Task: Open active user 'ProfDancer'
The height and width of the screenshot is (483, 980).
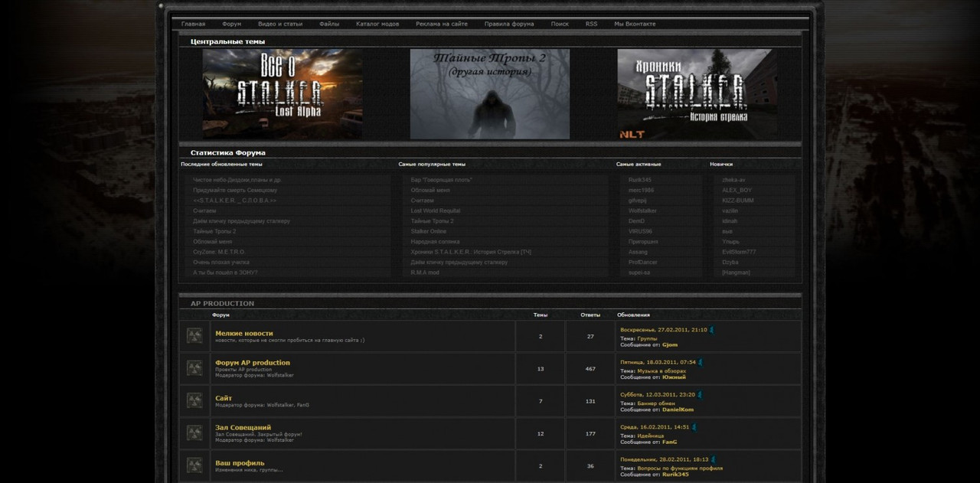Action: (643, 262)
